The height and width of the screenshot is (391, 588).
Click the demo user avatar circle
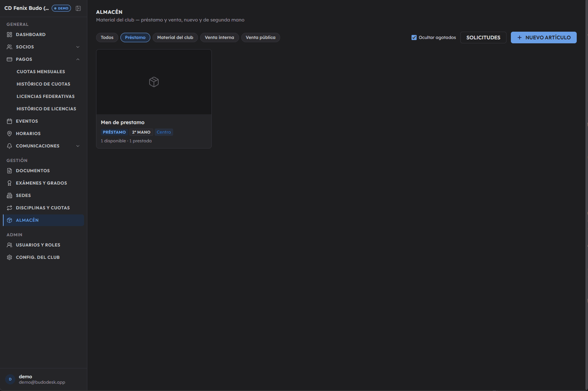point(10,379)
